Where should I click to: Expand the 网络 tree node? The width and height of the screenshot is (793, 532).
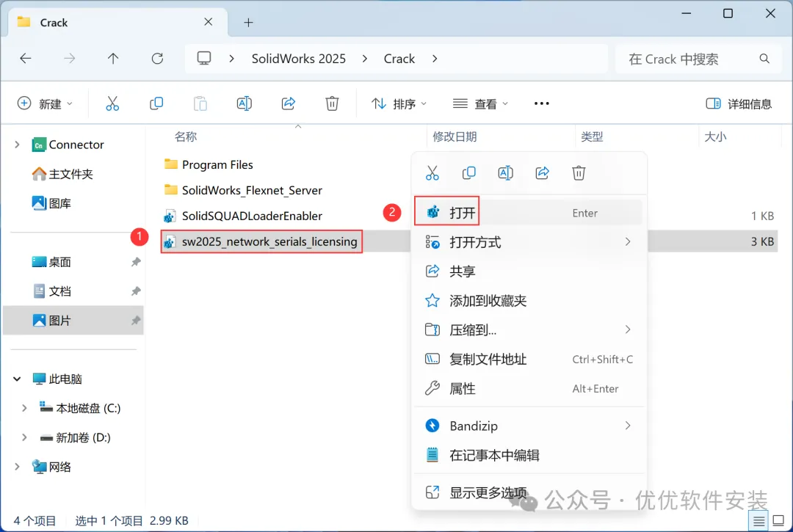click(17, 467)
